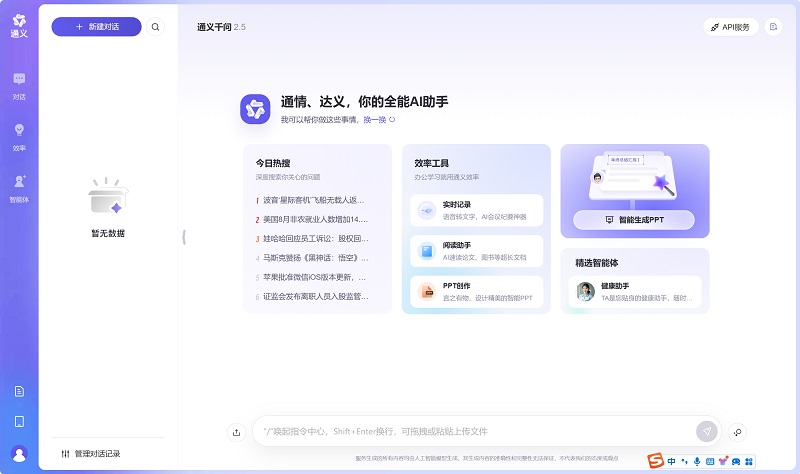Image resolution: width=800 pixels, height=474 pixels.
Task: Click 智能生成PPT button
Action: (x=634, y=220)
